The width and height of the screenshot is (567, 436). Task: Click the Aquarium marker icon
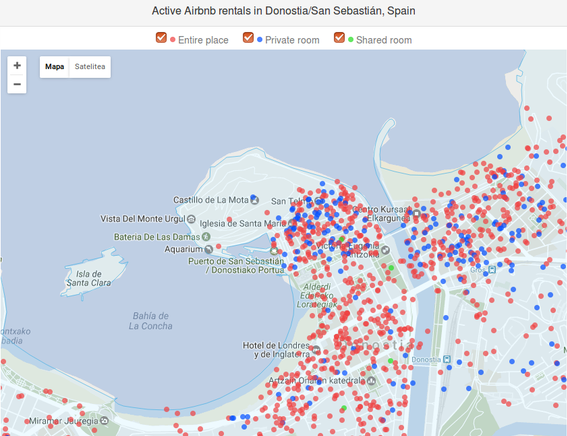tap(209, 249)
